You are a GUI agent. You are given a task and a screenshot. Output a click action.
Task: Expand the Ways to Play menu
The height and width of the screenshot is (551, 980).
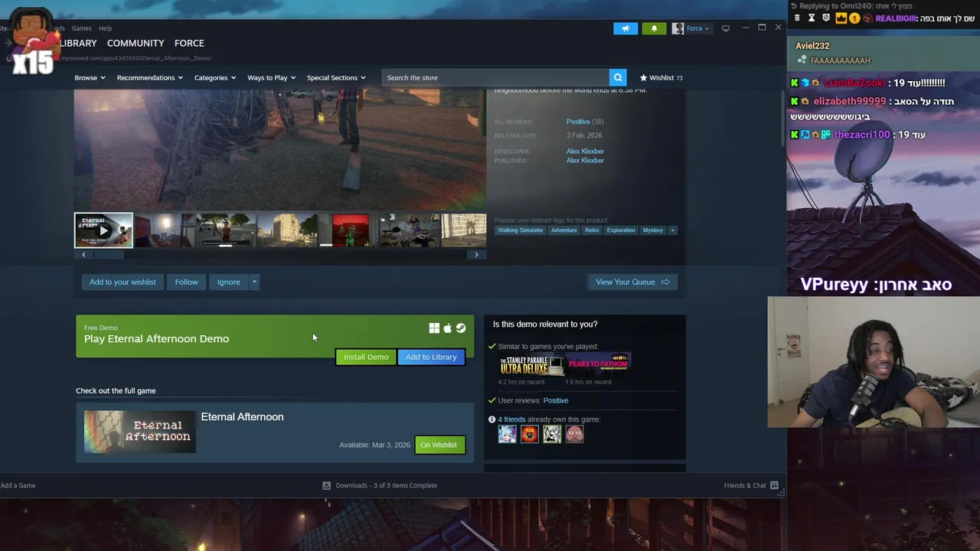[x=272, y=77]
